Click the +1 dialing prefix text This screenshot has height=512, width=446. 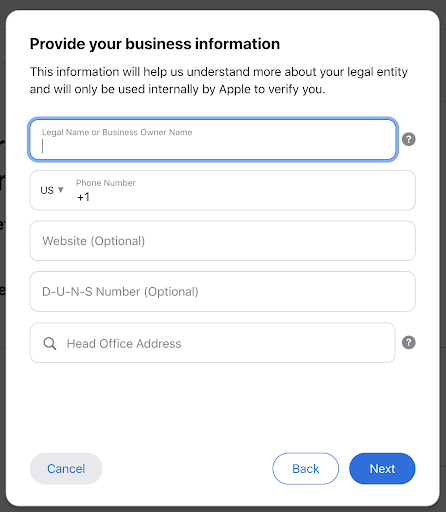click(x=83, y=197)
